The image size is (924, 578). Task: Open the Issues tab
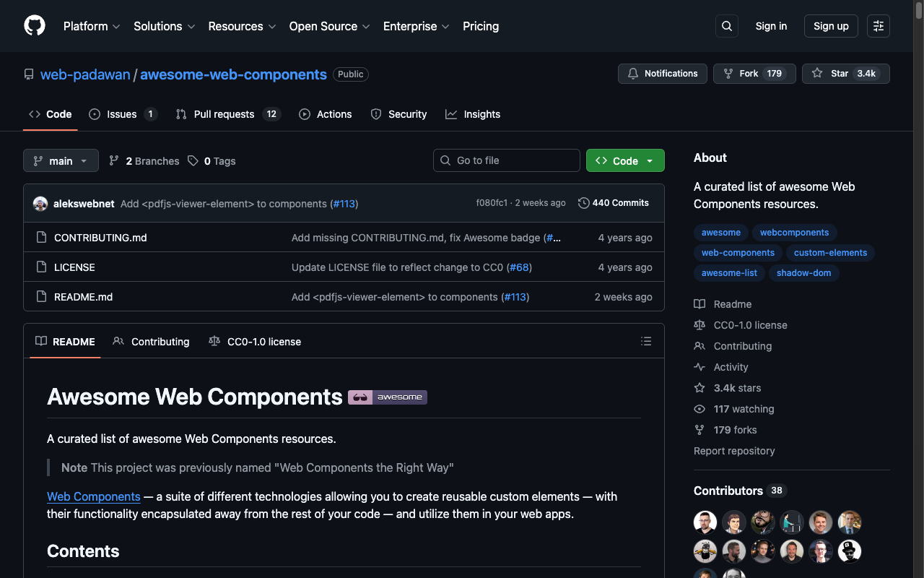click(x=123, y=114)
